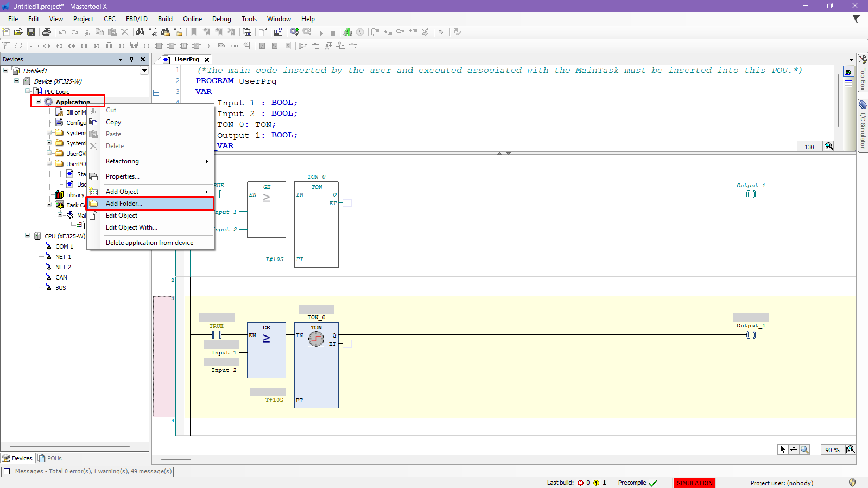Image resolution: width=868 pixels, height=488 pixels.
Task: Click the Save icon in toolbar
Action: pyautogui.click(x=31, y=32)
